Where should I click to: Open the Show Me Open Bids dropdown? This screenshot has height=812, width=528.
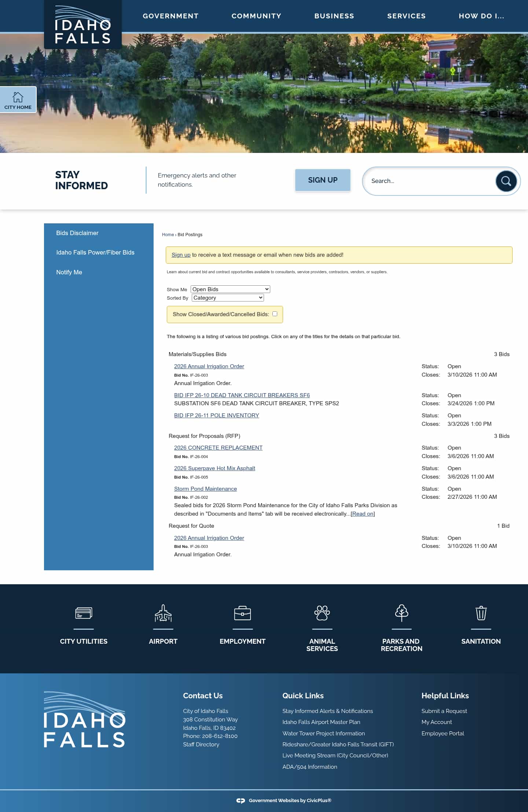[230, 289]
